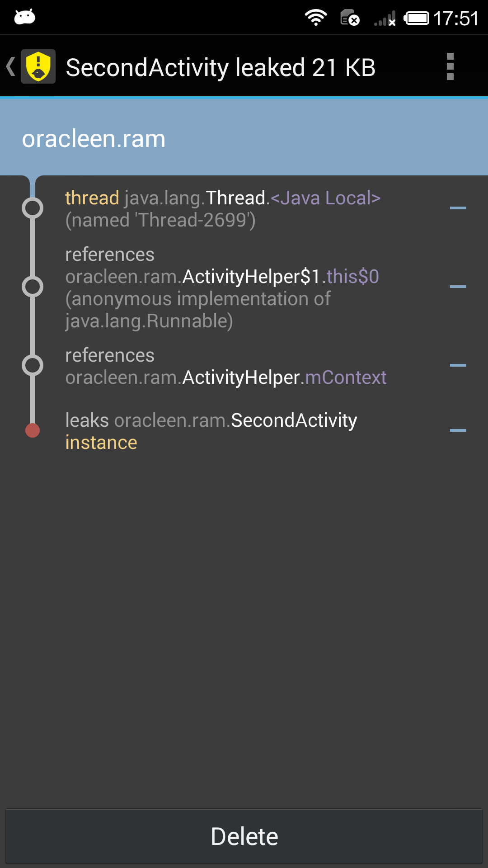Tap the SIM card error icon
488x868 pixels.
(349, 18)
